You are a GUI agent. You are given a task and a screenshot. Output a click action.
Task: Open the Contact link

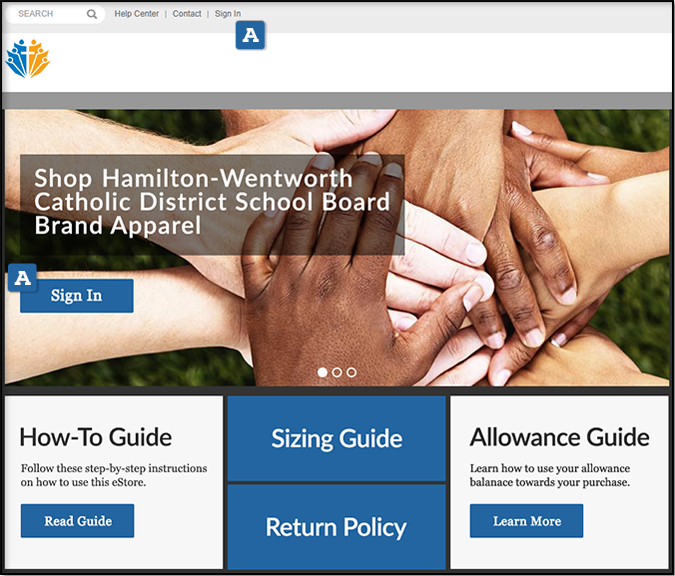pyautogui.click(x=187, y=14)
